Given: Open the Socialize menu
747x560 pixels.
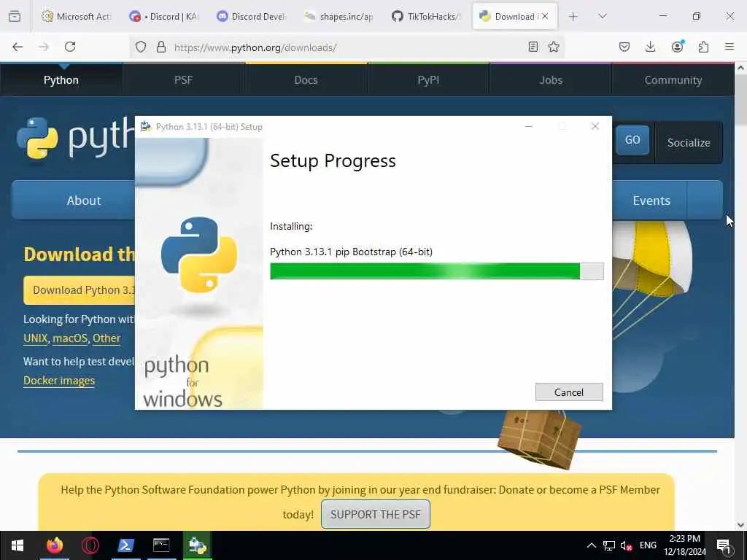Looking at the screenshot, I should click(689, 142).
